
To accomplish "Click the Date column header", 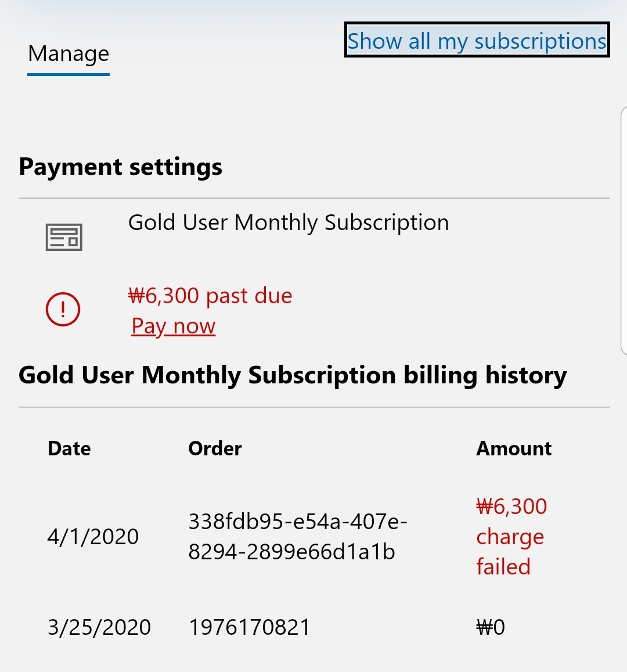I will 70,449.
